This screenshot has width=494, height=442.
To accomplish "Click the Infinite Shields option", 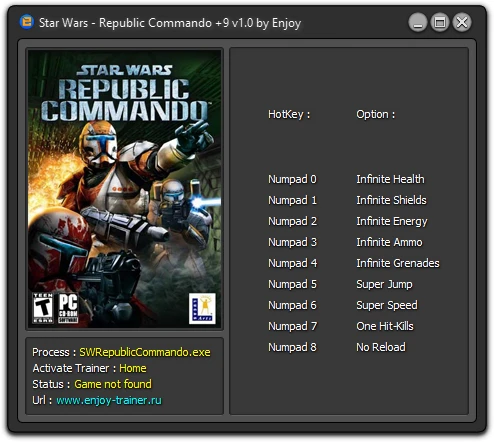I will tap(391, 200).
